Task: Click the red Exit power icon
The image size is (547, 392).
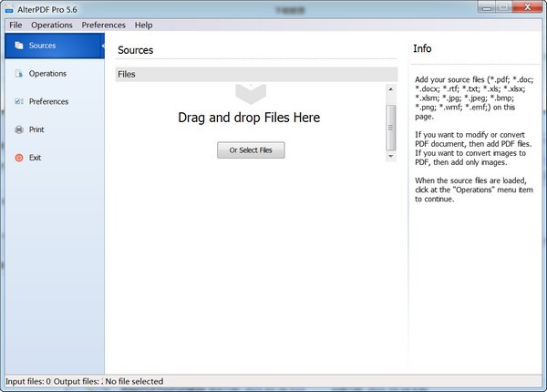Action: 18,159
